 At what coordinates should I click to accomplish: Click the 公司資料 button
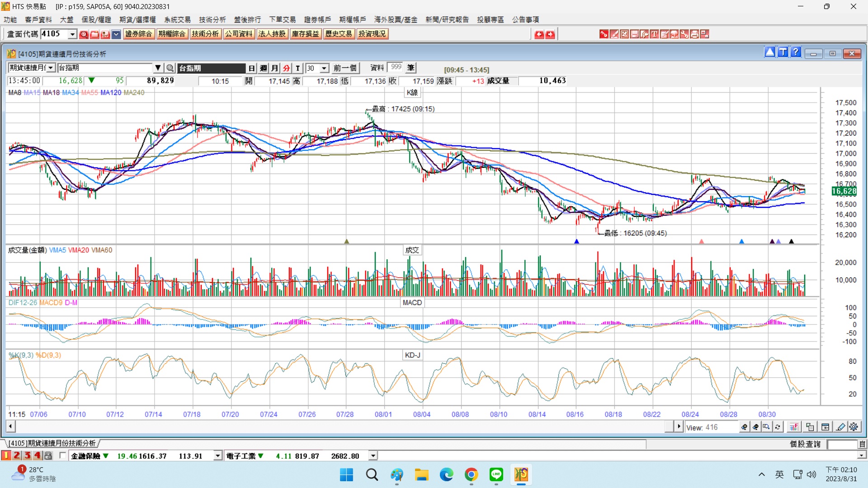(239, 34)
